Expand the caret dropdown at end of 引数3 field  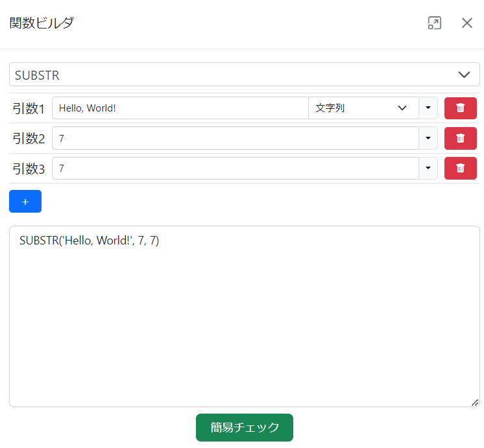428,168
